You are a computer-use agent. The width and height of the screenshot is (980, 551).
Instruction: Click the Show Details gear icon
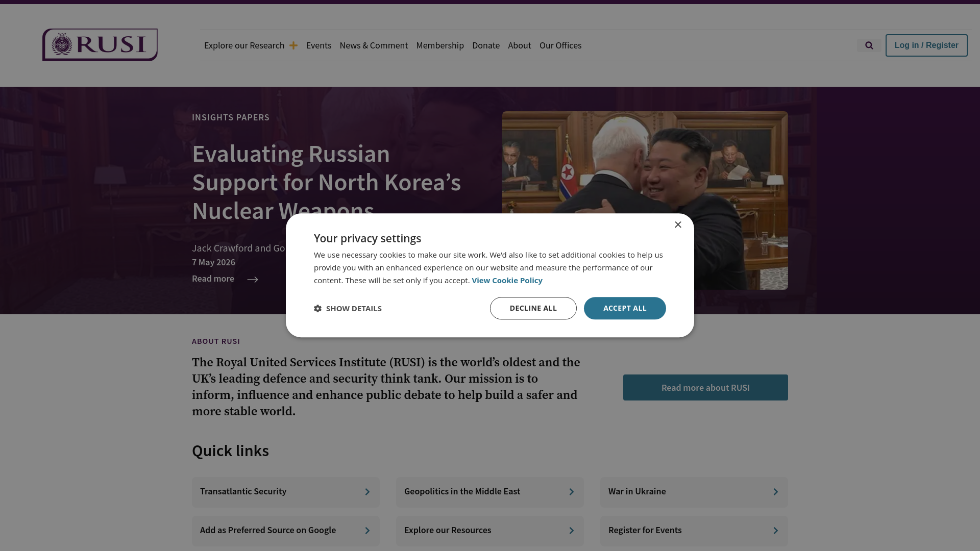click(x=317, y=308)
